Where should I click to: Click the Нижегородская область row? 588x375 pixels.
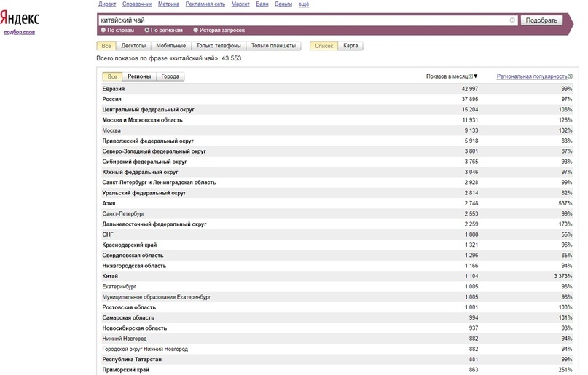coord(337,266)
